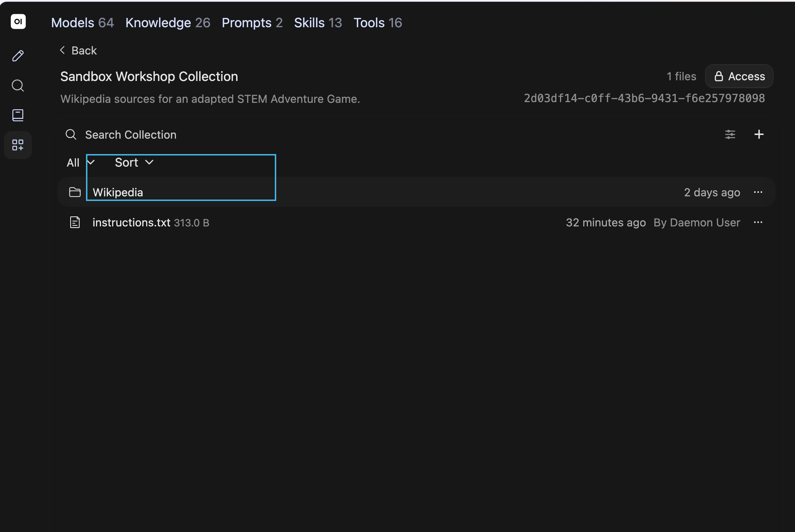Click the '2 days ago' timestamp
Viewport: 795px width, 532px height.
coord(712,192)
